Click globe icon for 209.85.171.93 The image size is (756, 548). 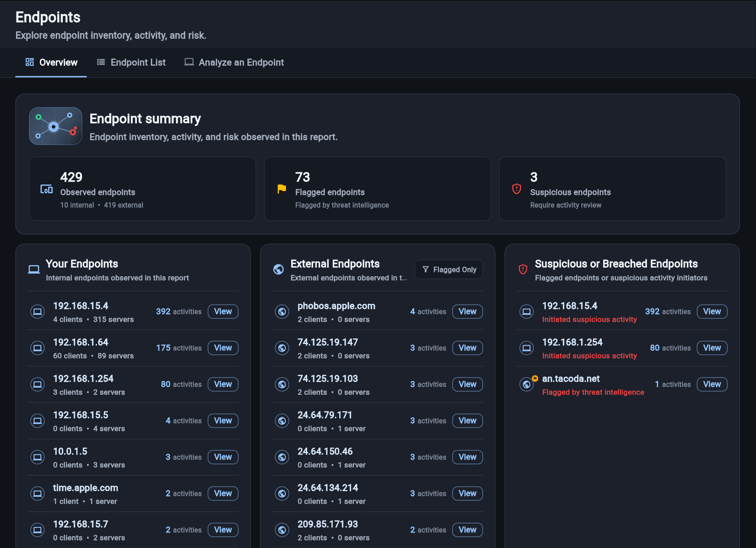click(x=282, y=530)
